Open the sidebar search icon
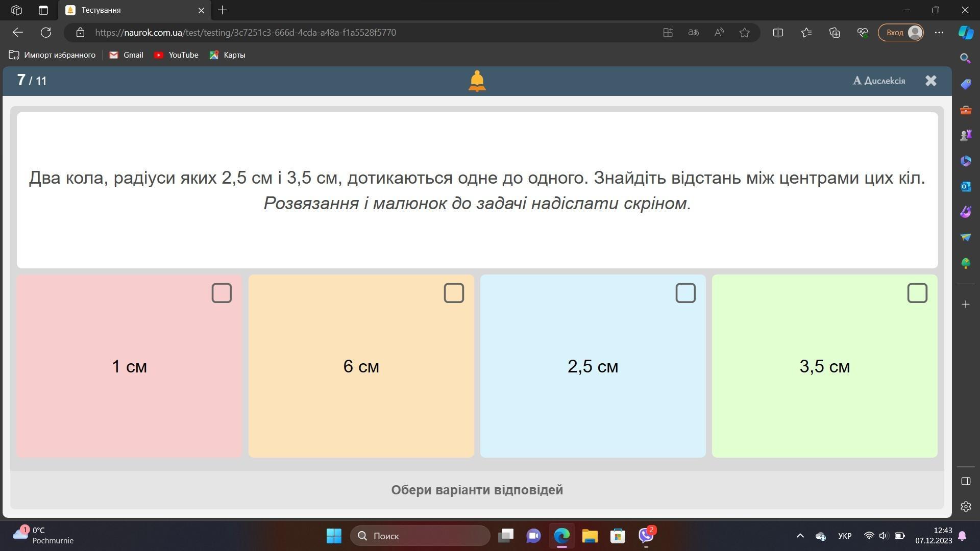The image size is (980, 551). point(966,58)
